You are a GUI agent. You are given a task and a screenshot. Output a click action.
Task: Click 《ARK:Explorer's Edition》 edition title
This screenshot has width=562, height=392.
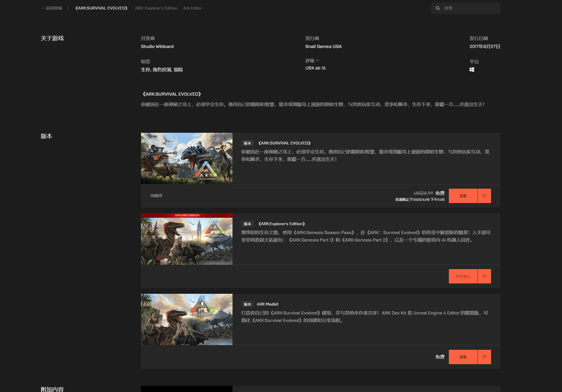click(x=281, y=224)
